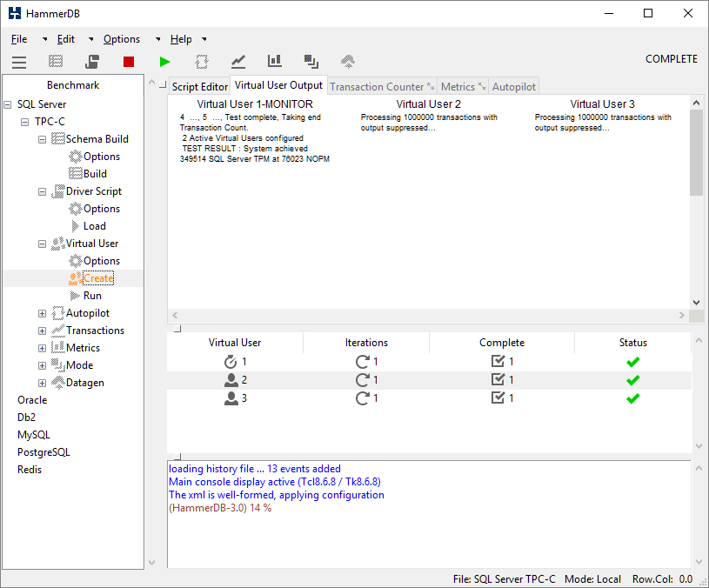Image resolution: width=709 pixels, height=588 pixels.
Task: Switch to the Script Editor tab
Action: (199, 87)
